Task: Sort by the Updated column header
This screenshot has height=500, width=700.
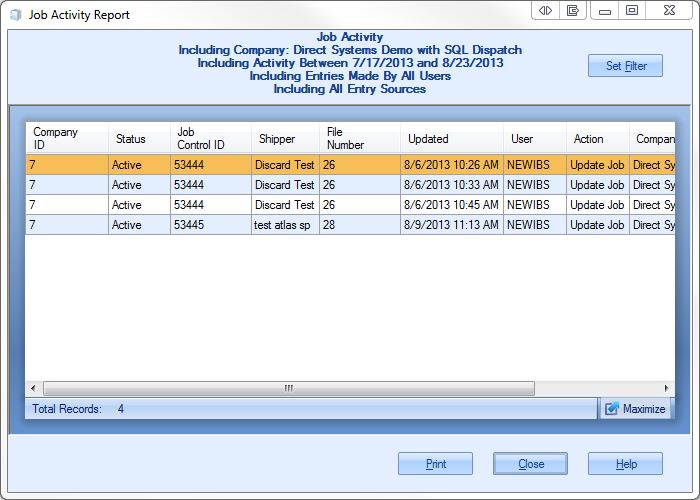Action: point(452,139)
